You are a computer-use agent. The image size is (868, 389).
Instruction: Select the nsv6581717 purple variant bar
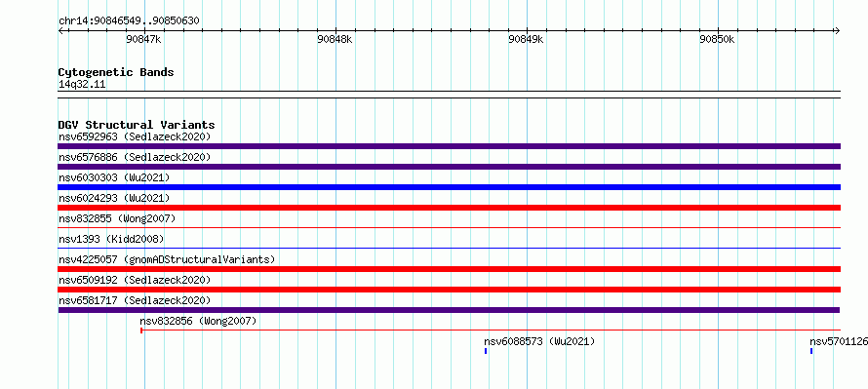pyautogui.click(x=449, y=310)
